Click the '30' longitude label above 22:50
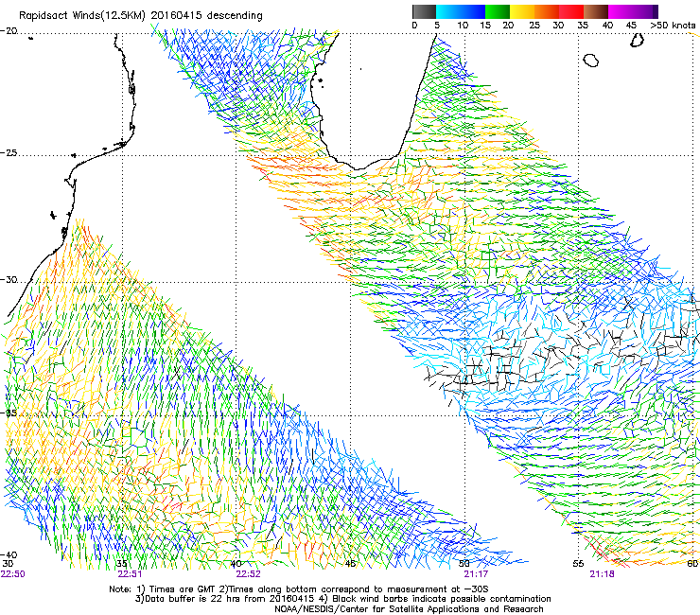The height and width of the screenshot is (615, 700). tap(8, 564)
